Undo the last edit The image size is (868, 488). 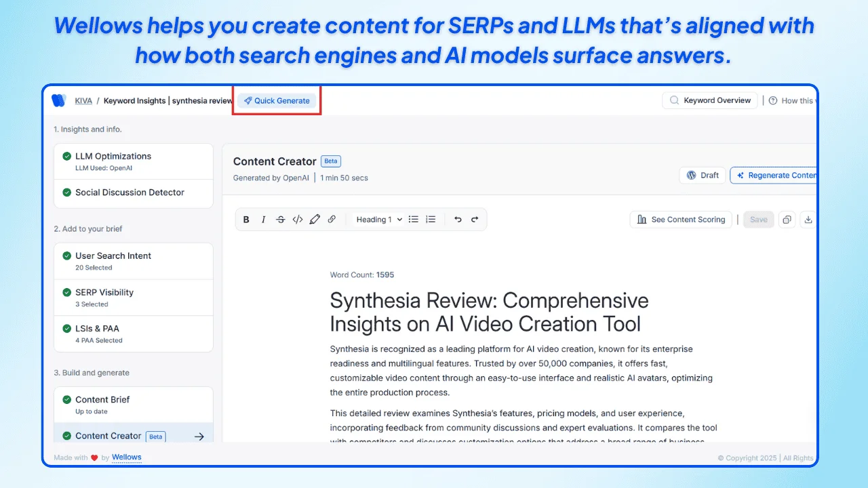click(x=457, y=219)
